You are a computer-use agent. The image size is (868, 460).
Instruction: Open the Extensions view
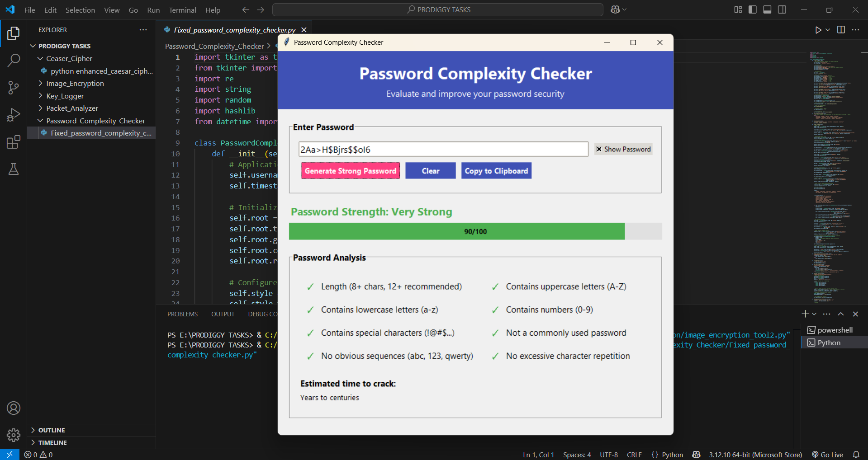tap(14, 142)
